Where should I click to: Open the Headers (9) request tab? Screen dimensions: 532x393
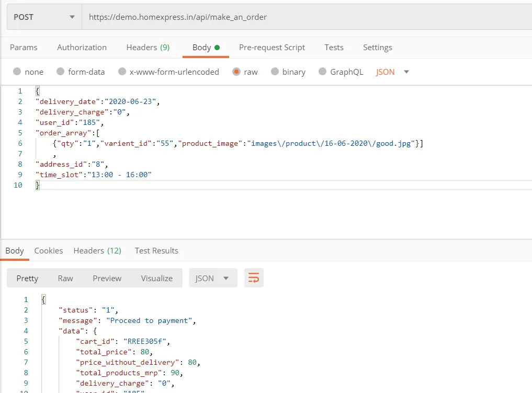(148, 48)
